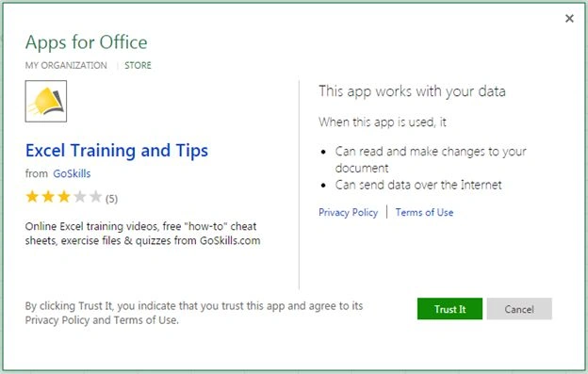
Task: Click the "When this app is used, it" text
Action: pos(383,122)
